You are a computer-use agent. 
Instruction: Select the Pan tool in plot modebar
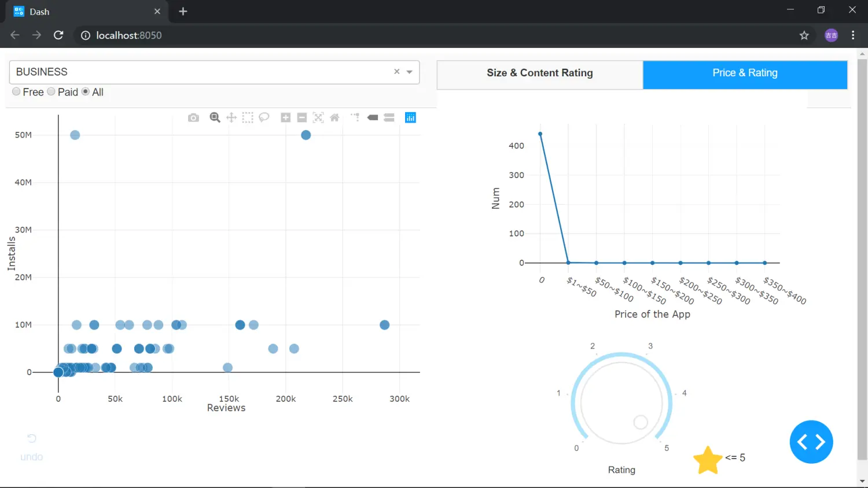coord(231,117)
